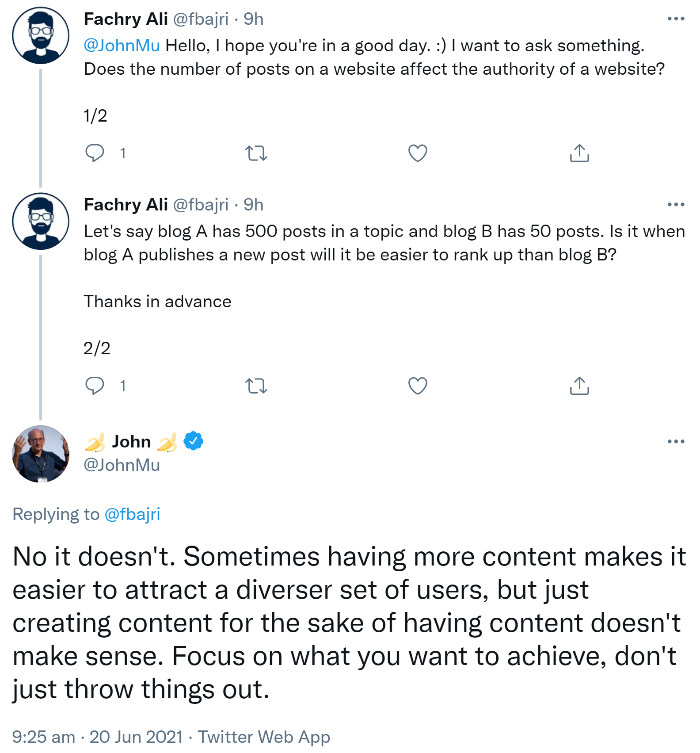The width and height of the screenshot is (700, 753).
Task: Open Fachry Ali's avatar on second tweet
Action: coord(41,221)
